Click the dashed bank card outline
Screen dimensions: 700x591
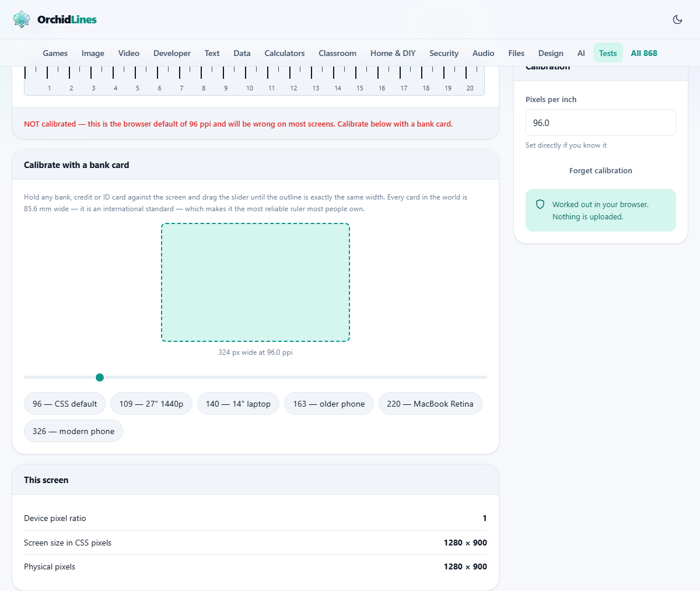coord(256,282)
